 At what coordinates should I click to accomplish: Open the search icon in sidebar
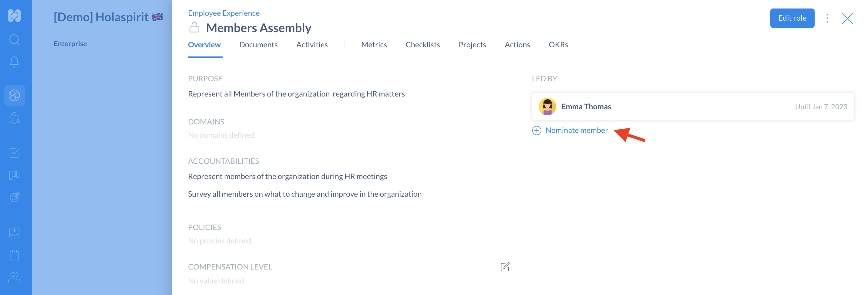click(15, 40)
